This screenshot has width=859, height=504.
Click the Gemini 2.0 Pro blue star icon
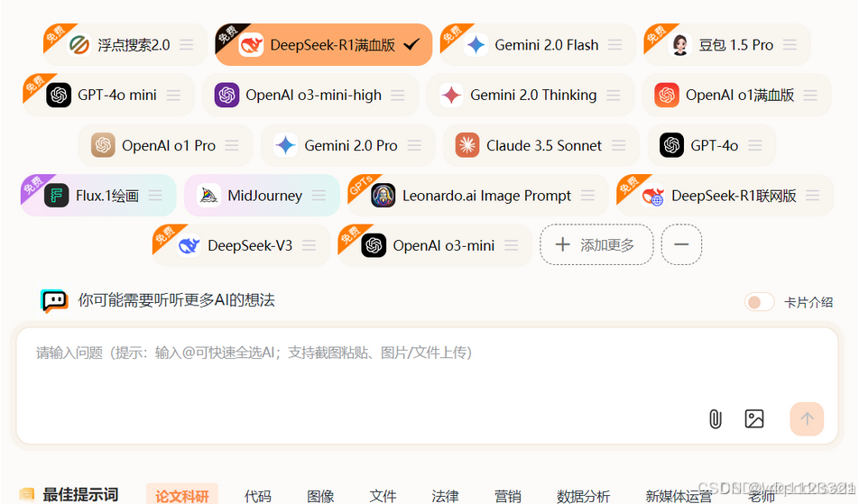click(285, 145)
